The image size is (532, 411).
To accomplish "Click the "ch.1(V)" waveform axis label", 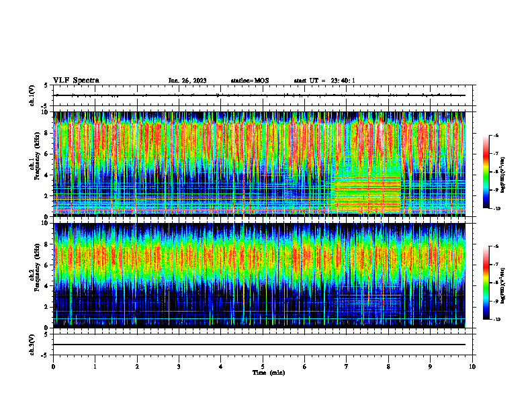I will click(x=32, y=95).
